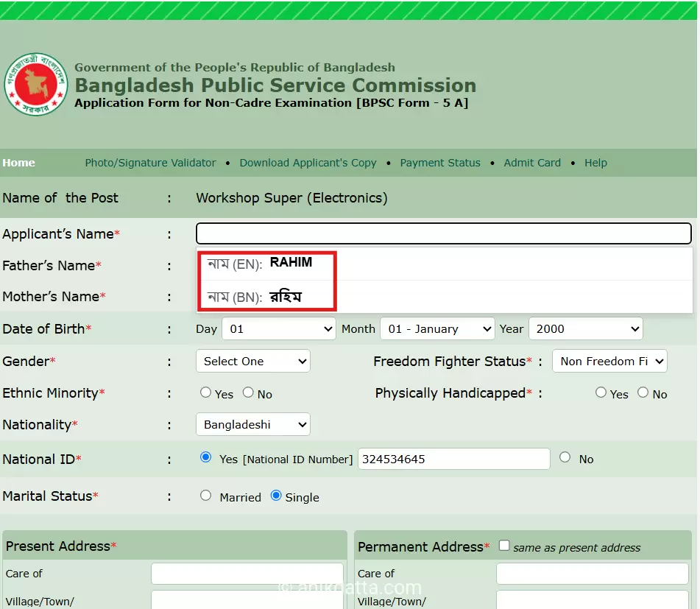Image resolution: width=700 pixels, height=609 pixels.
Task: Select Married marital status
Action: 206,496
